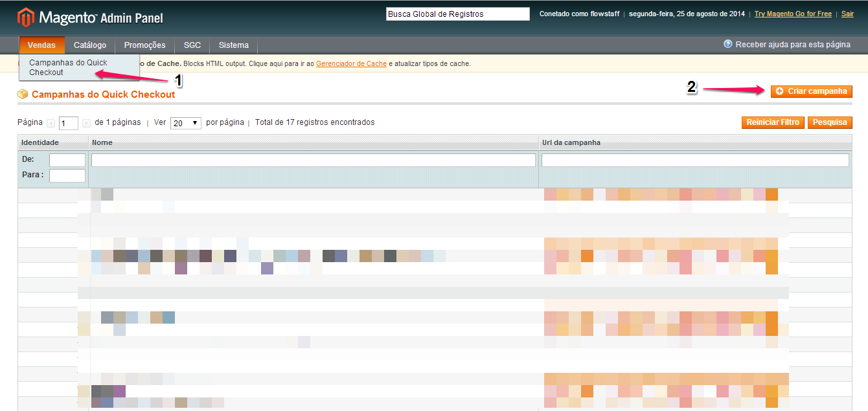
Task: Click the page number input field
Action: click(69, 123)
